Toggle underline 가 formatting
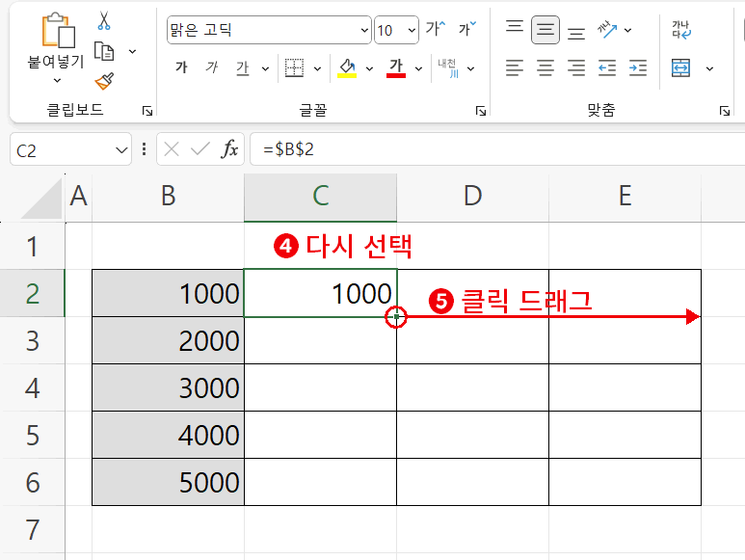Viewport: 745px width, 560px height. tap(242, 68)
